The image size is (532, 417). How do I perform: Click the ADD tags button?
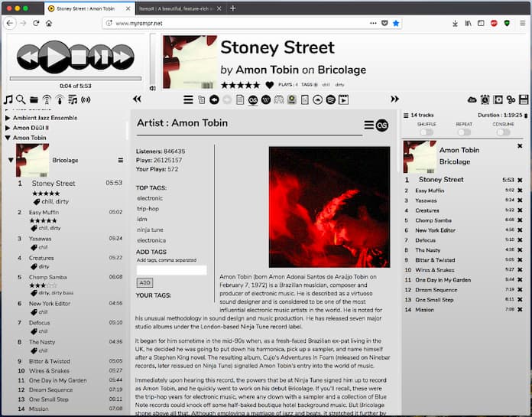coord(144,283)
